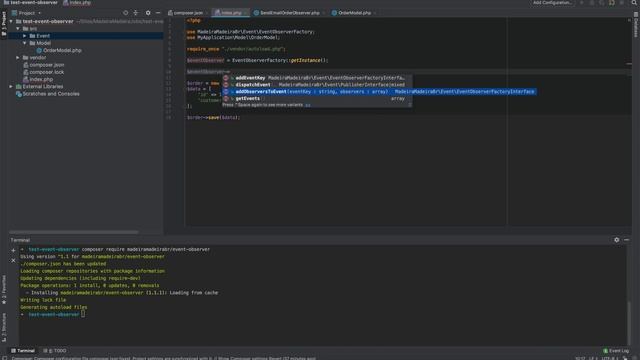Click the method icon beside getEvents
Viewport: 640px width, 360px height.
click(226, 99)
